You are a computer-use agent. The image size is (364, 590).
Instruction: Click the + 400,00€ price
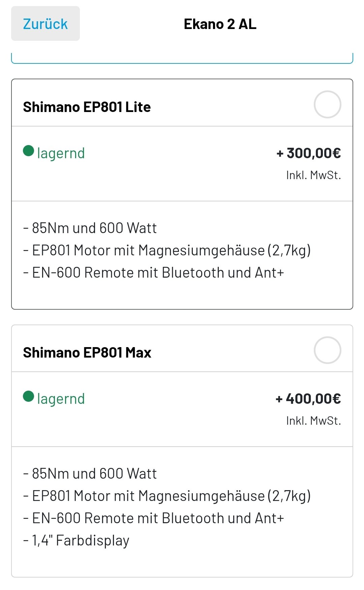pos(308,399)
